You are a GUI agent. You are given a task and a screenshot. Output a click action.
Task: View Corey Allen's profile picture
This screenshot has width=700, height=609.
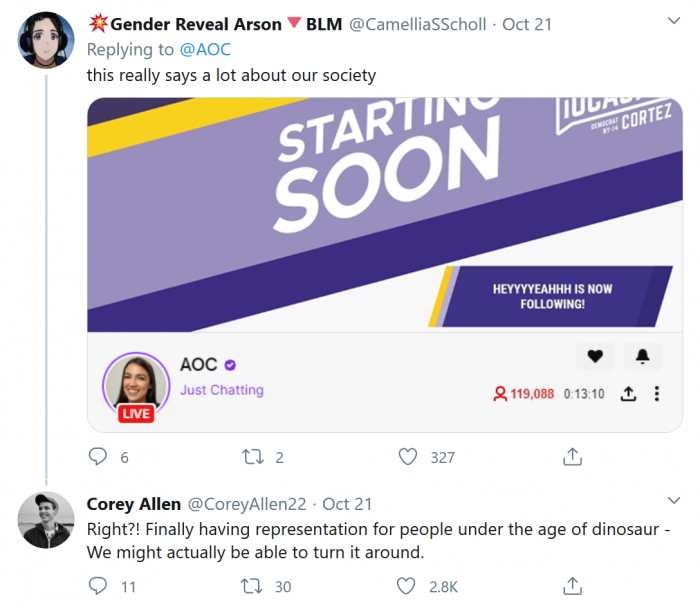(x=47, y=521)
